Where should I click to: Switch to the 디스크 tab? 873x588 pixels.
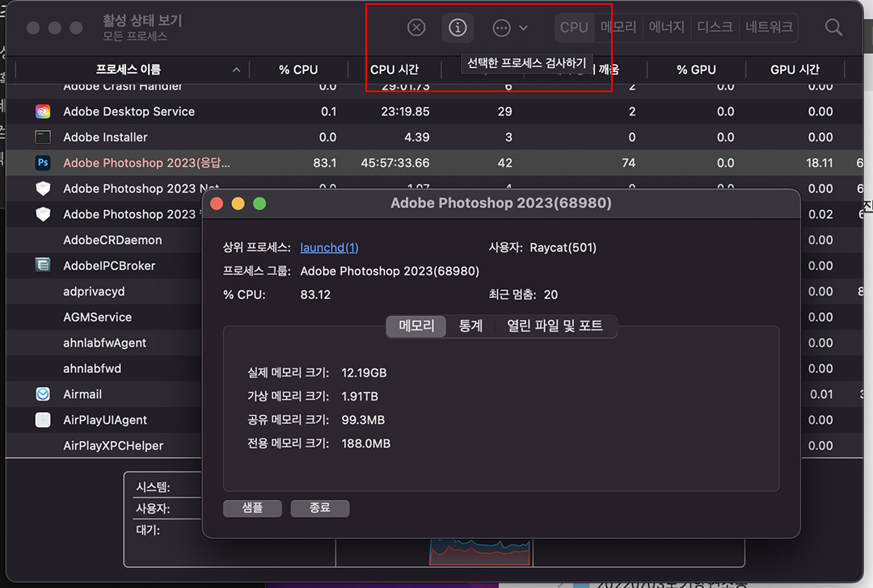[715, 27]
